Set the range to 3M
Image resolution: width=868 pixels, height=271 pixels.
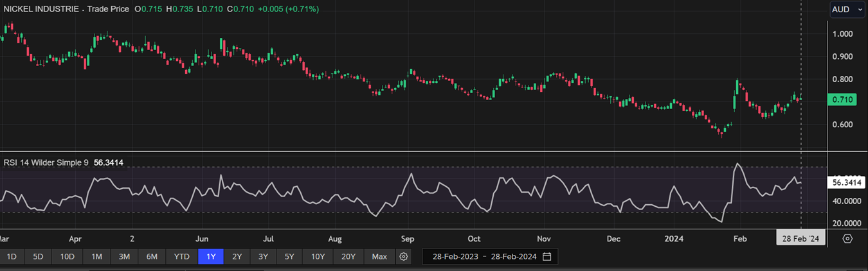[x=124, y=257]
